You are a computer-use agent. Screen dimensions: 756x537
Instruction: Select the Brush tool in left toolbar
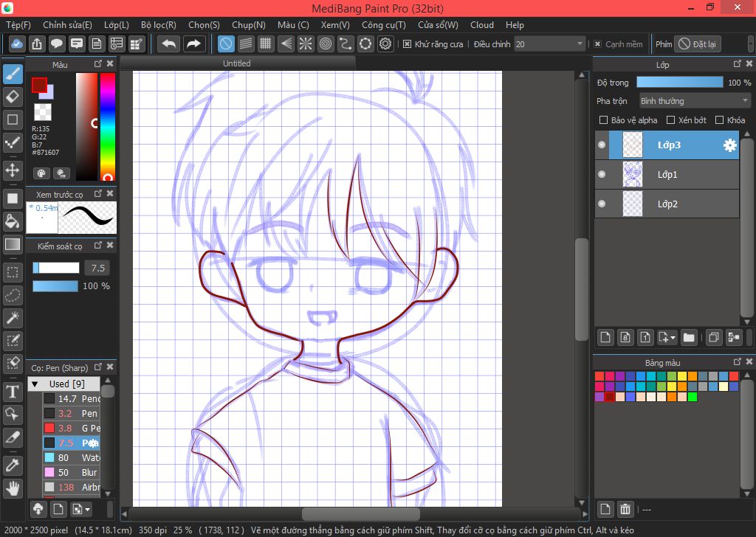point(13,75)
